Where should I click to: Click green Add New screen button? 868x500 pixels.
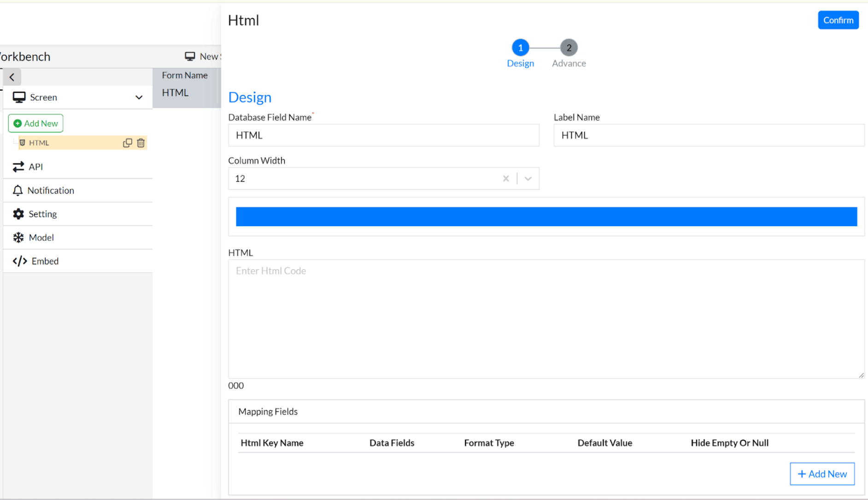click(x=36, y=124)
